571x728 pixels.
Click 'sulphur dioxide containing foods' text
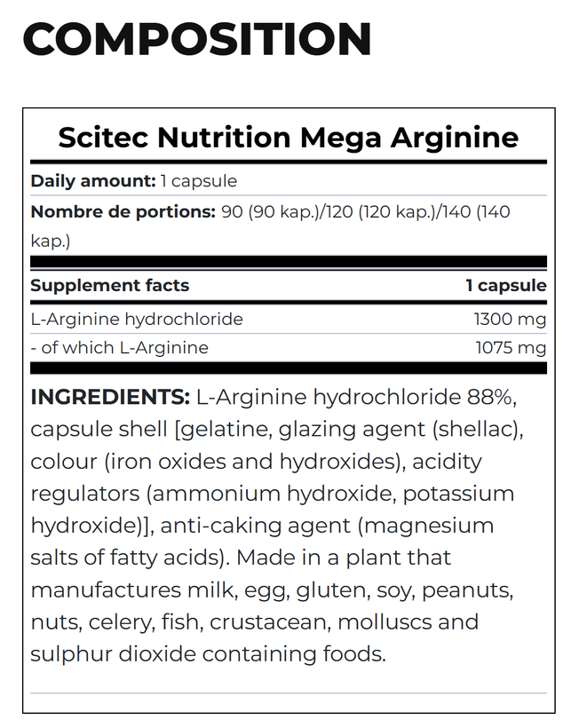[x=208, y=654]
